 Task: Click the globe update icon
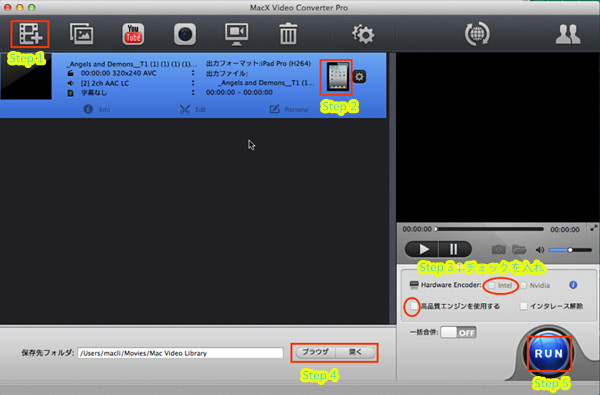477,34
